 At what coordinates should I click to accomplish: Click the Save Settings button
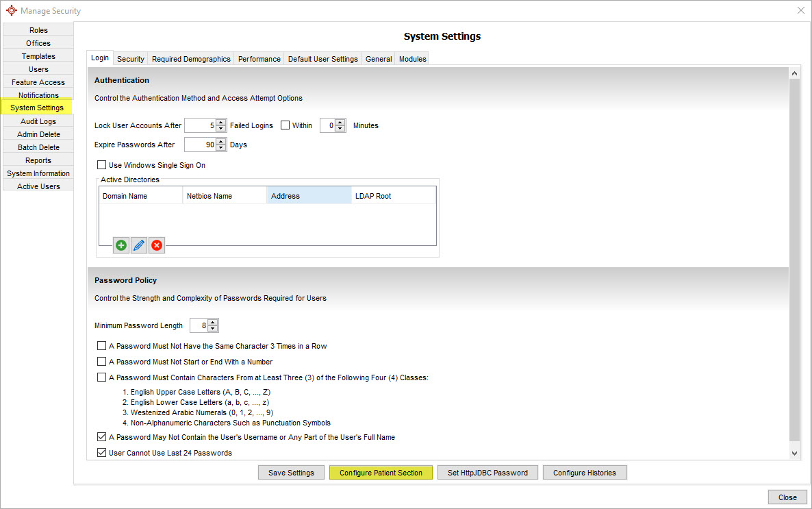click(291, 473)
